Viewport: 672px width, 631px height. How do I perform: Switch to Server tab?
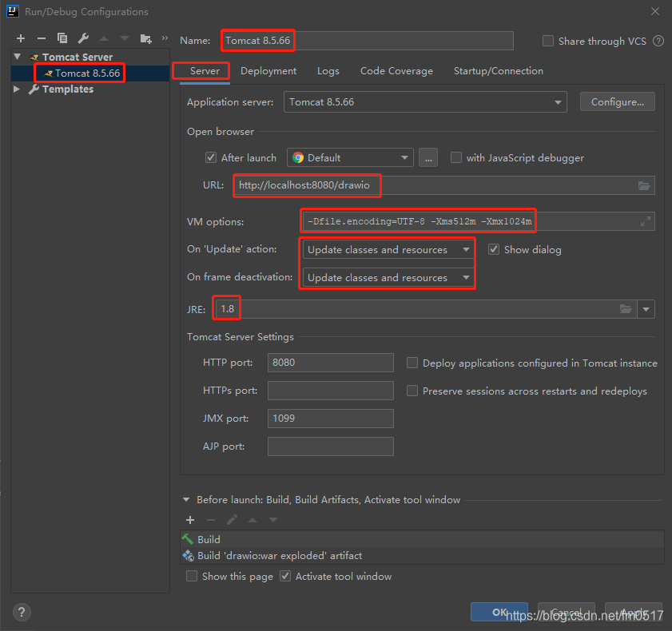pyautogui.click(x=205, y=71)
